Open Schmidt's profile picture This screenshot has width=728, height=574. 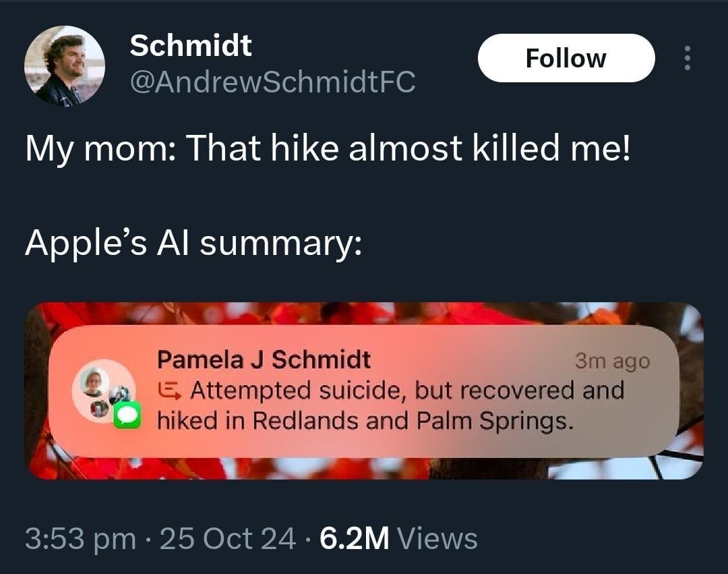pos(65,65)
